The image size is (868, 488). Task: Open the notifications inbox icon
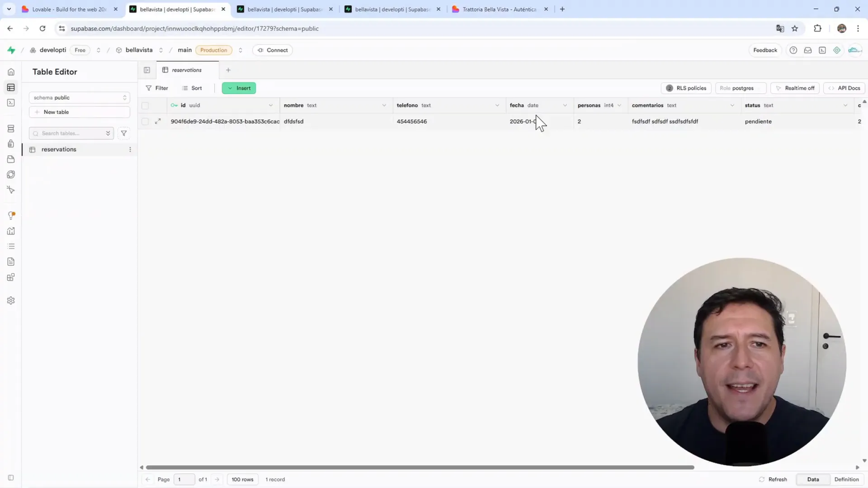(808, 50)
